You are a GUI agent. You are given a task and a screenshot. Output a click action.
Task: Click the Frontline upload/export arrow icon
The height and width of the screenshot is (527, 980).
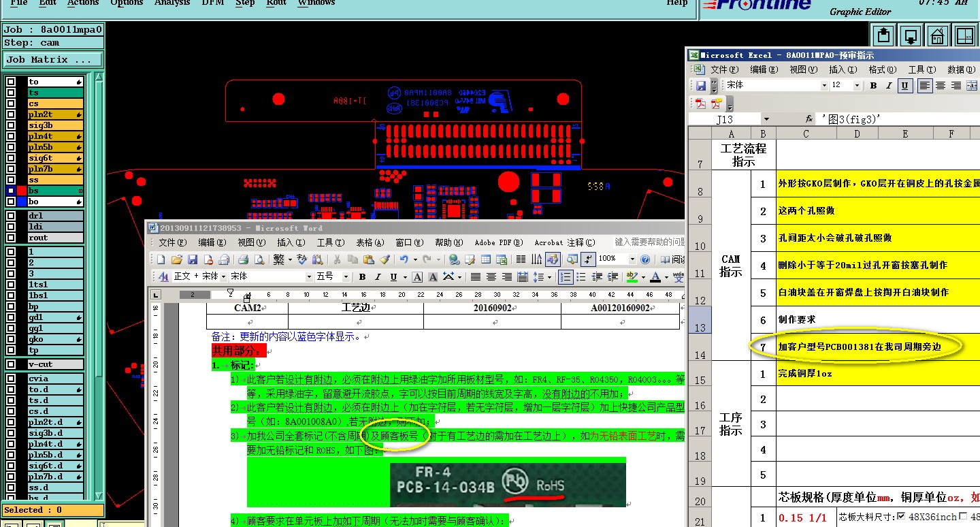tap(883, 35)
